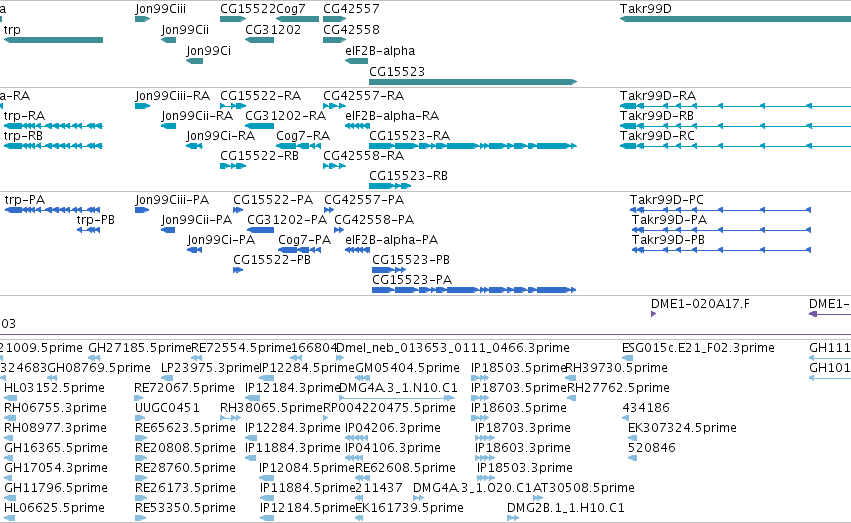This screenshot has width=851, height=523.
Task: Open the Takr99D gene feature label
Action: click(x=645, y=9)
